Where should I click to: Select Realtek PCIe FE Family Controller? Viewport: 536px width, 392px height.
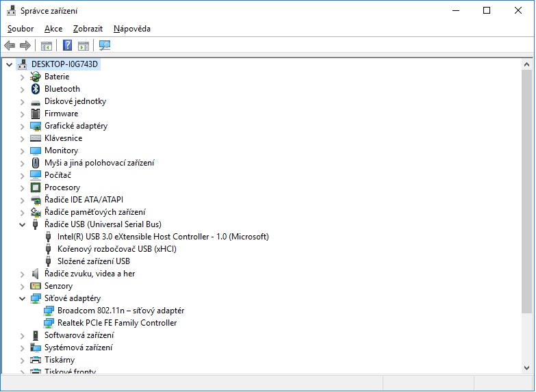117,323
